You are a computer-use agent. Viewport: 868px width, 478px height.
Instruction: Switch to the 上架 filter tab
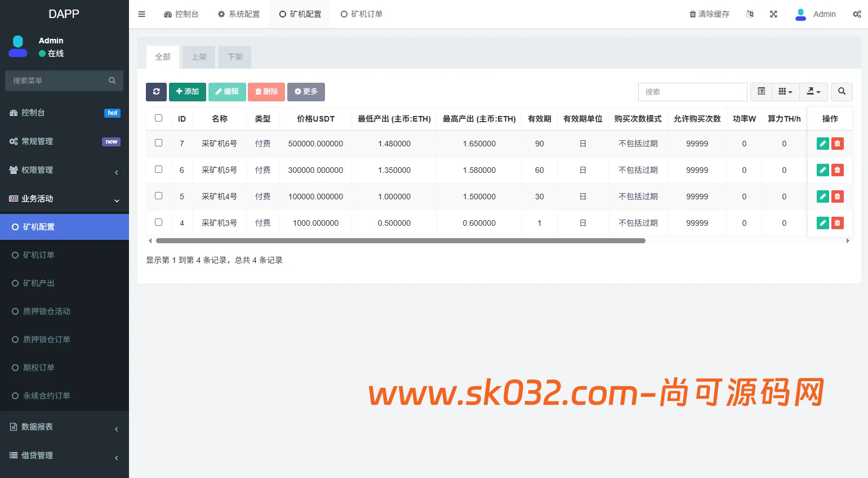(x=199, y=57)
